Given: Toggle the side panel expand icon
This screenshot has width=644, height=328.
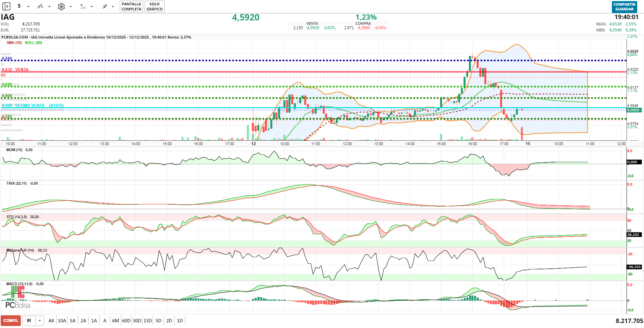Looking at the screenshot, I should click(6, 6).
